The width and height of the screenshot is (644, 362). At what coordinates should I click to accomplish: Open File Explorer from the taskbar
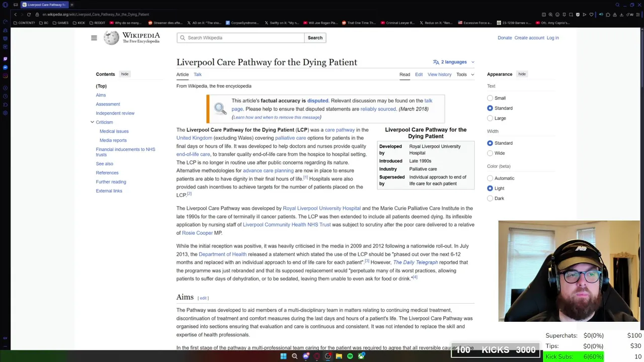coord(339,356)
